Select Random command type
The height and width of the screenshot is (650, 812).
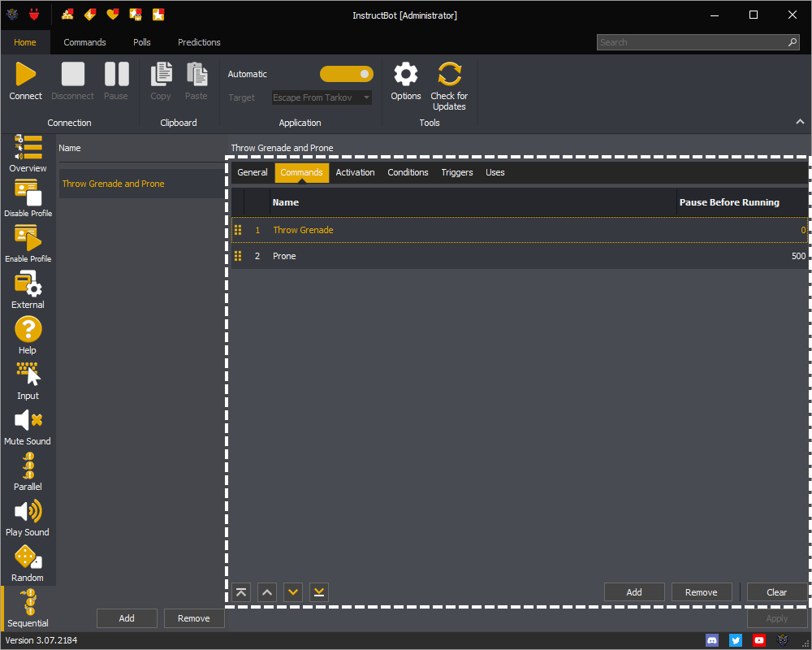(x=28, y=563)
